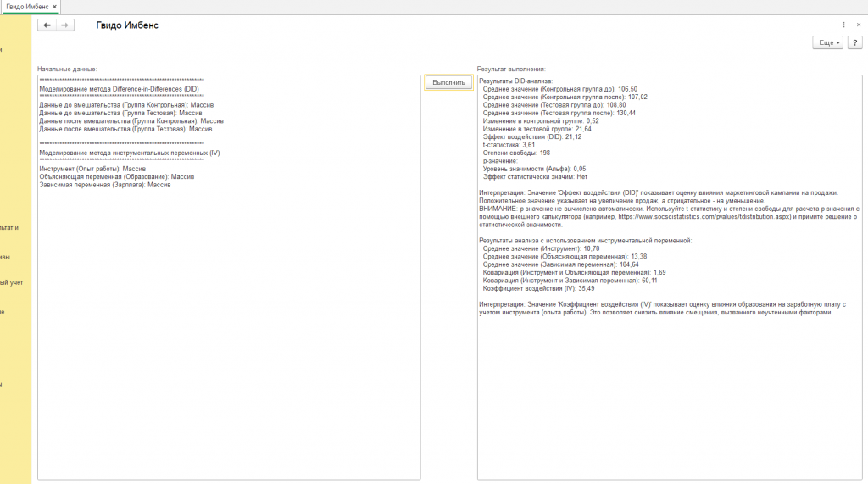Click result 'Эффект статистически значим: Нет'

tap(535, 176)
